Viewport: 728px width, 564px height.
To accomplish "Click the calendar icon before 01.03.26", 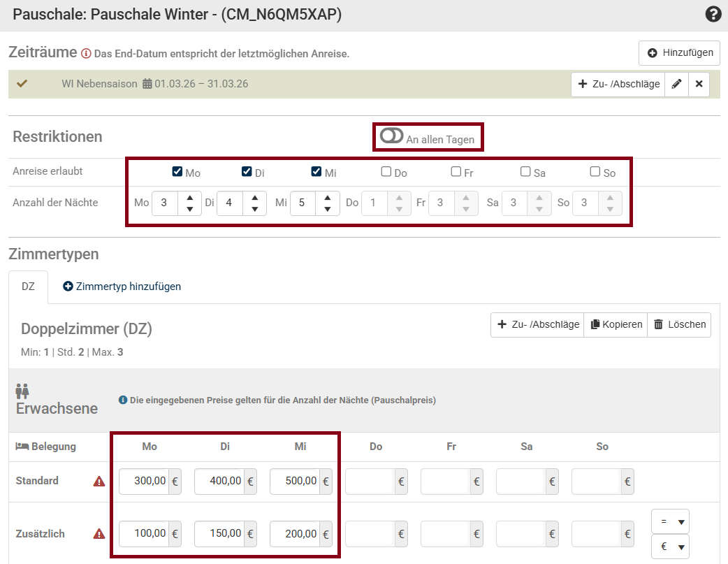I will pos(147,84).
